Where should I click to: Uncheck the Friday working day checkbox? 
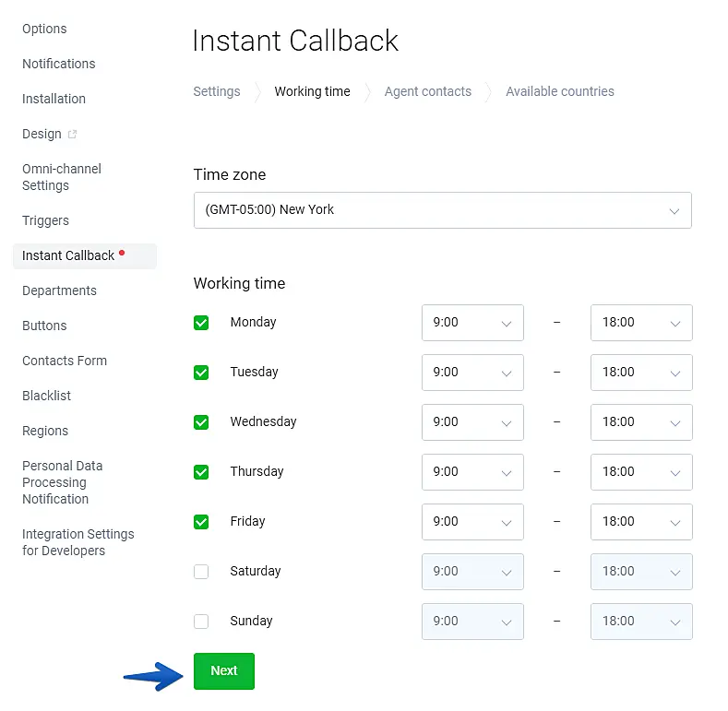coord(201,522)
